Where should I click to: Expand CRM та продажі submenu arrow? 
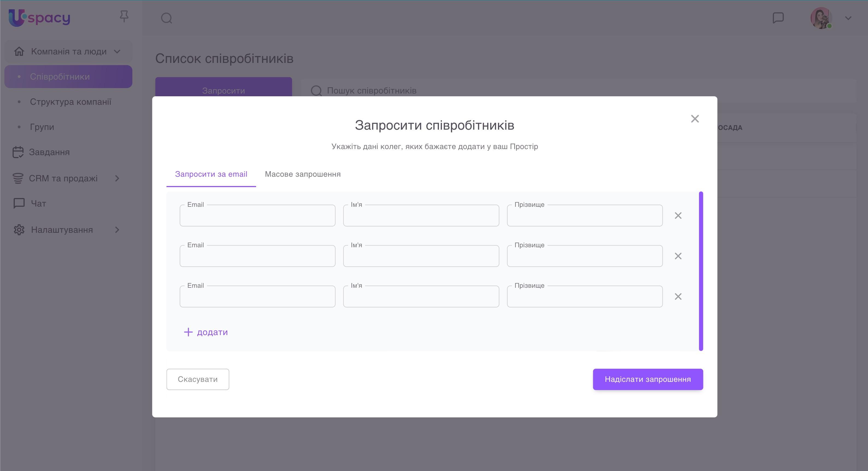[117, 178]
